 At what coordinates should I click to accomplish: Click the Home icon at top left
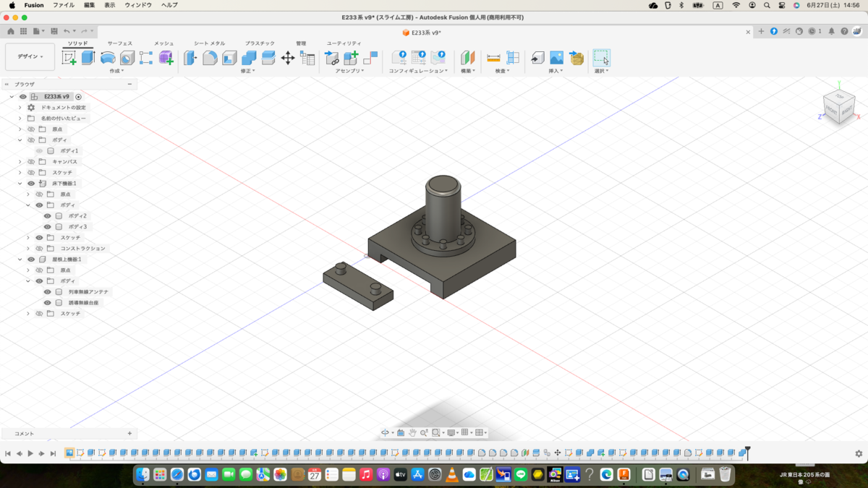(x=11, y=31)
